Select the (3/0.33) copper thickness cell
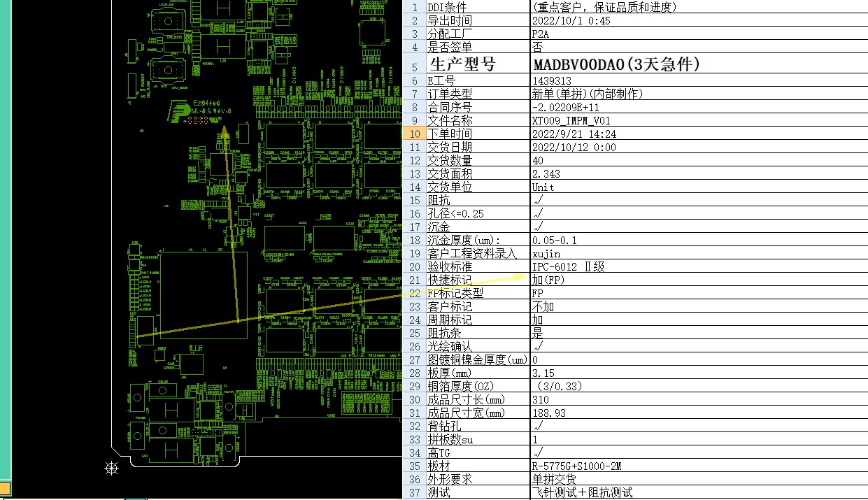The height and width of the screenshot is (500, 868). tap(699, 386)
